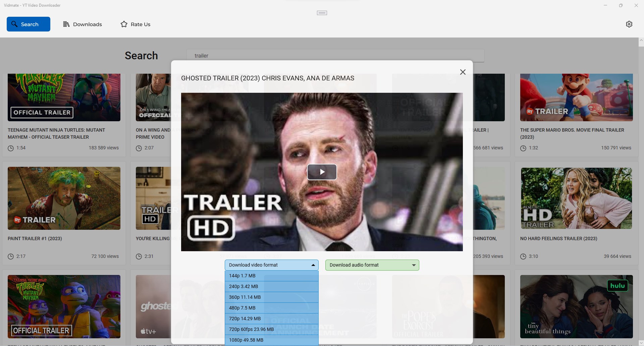Click the drag handle bar at window top

pos(322,13)
